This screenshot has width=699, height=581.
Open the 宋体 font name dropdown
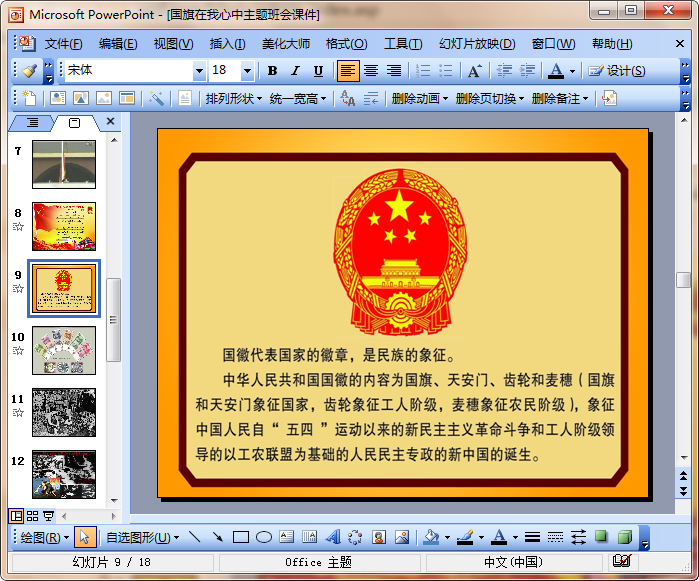tap(199, 70)
